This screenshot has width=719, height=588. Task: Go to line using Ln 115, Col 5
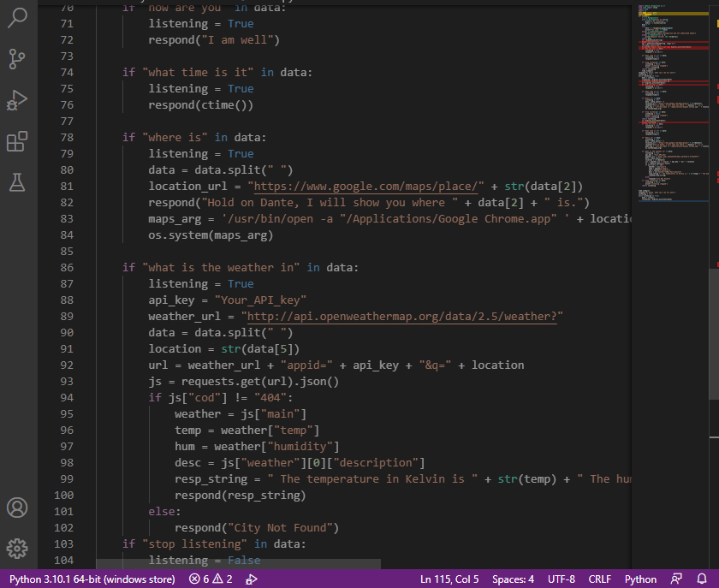[449, 578]
